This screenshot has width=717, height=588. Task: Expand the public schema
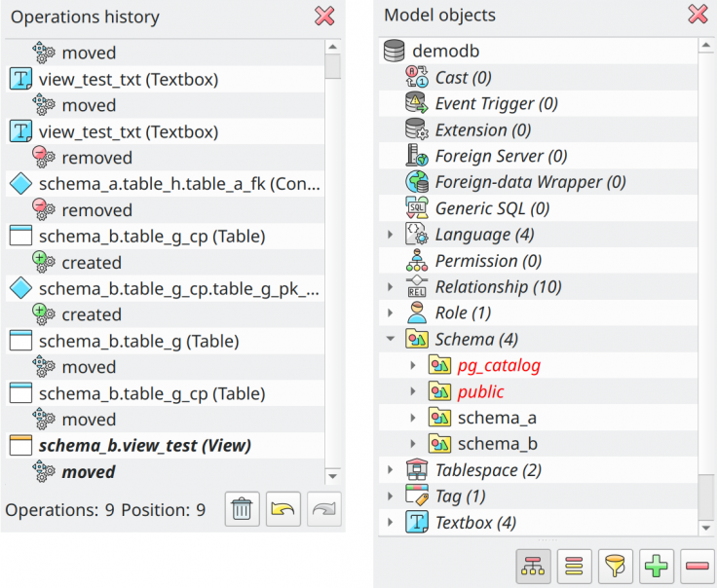click(413, 391)
